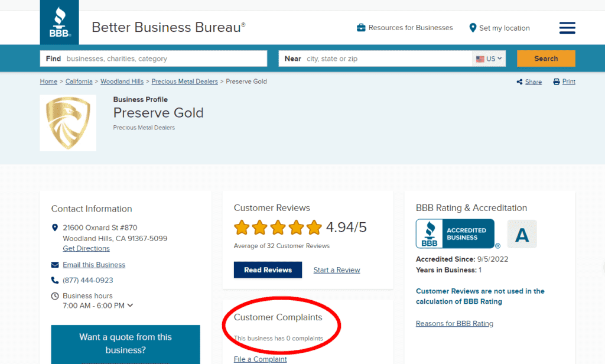This screenshot has height=364, width=605.
Task: Click the envelope icon next to Email this Business
Action: click(x=56, y=264)
